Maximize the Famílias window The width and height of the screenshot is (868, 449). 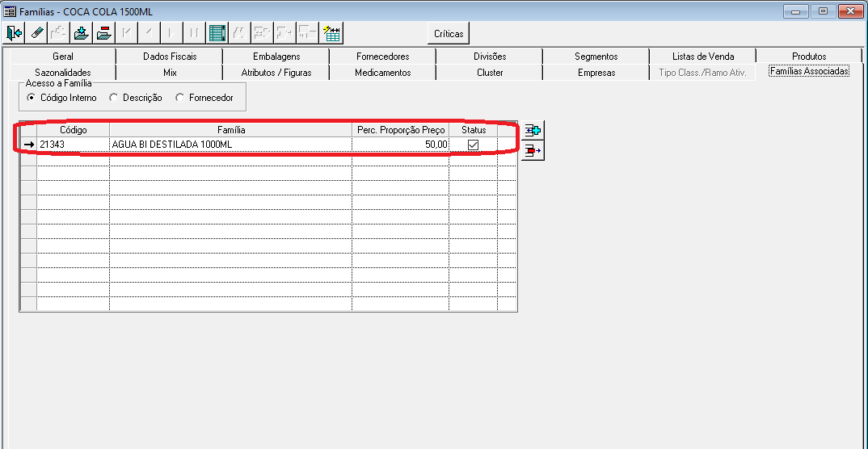pos(824,10)
